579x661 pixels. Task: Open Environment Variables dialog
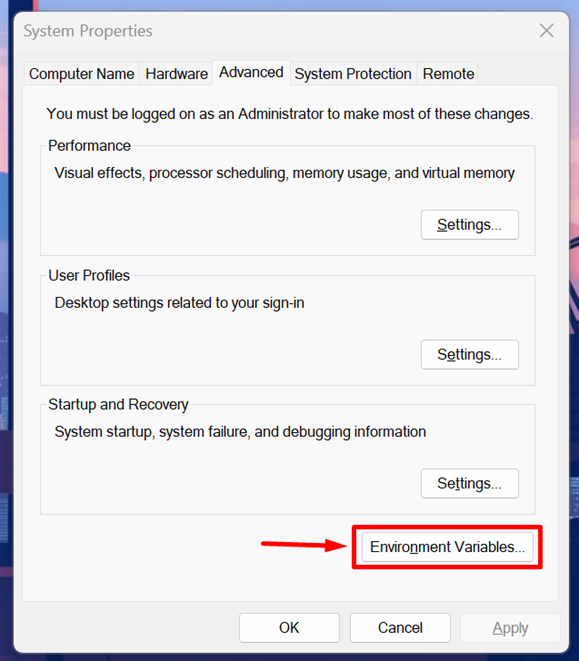(447, 547)
